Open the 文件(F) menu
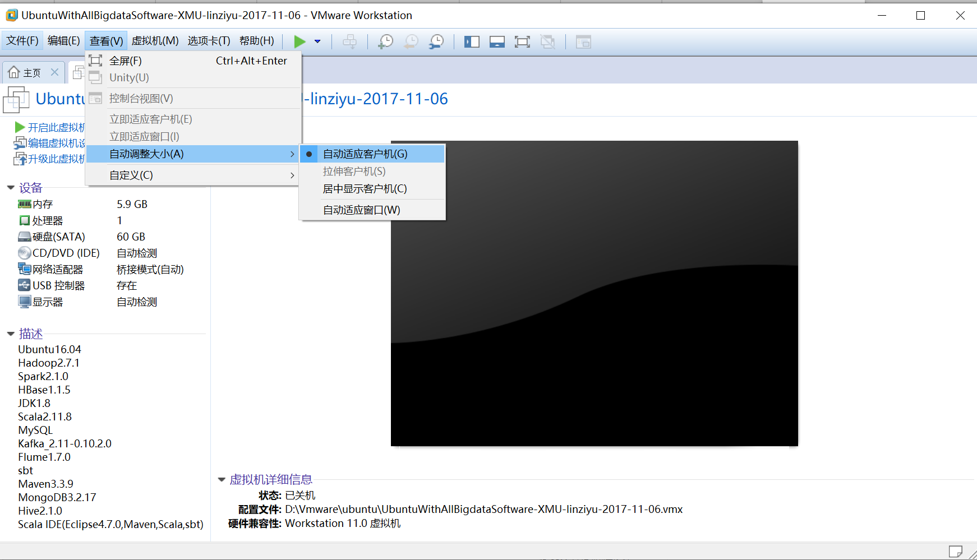 click(x=22, y=41)
